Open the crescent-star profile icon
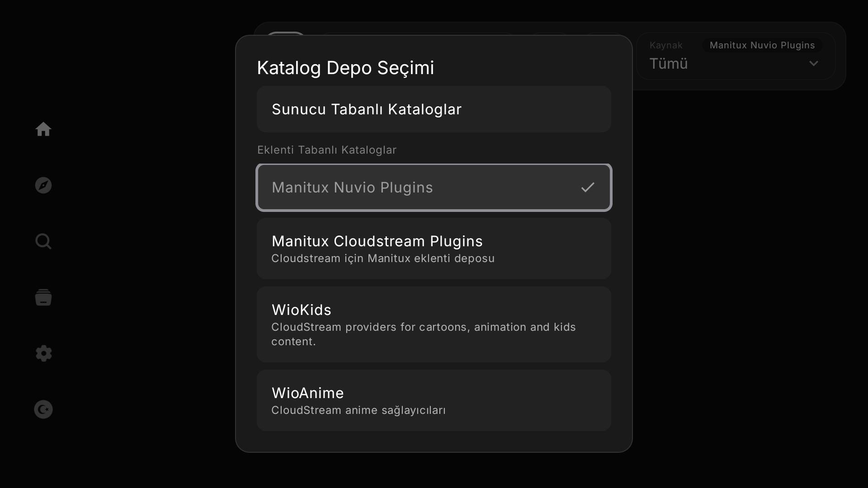Viewport: 868px width, 488px height. [43, 409]
